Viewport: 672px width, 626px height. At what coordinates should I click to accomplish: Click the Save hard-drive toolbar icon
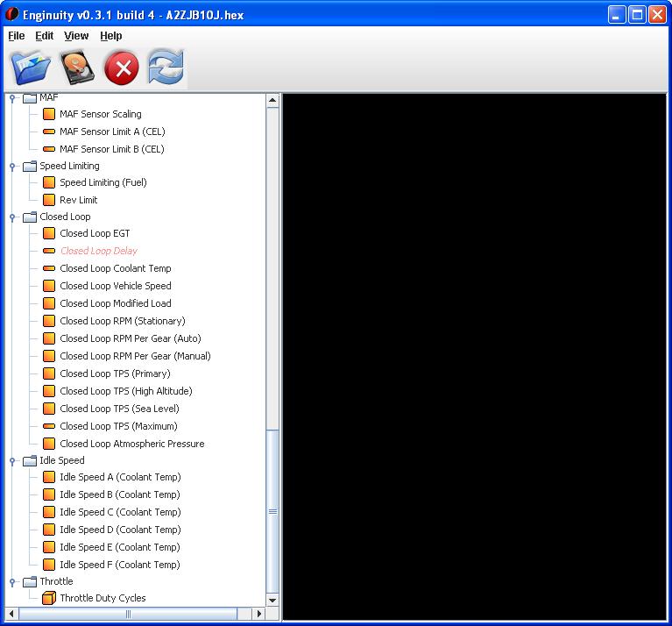(x=77, y=68)
